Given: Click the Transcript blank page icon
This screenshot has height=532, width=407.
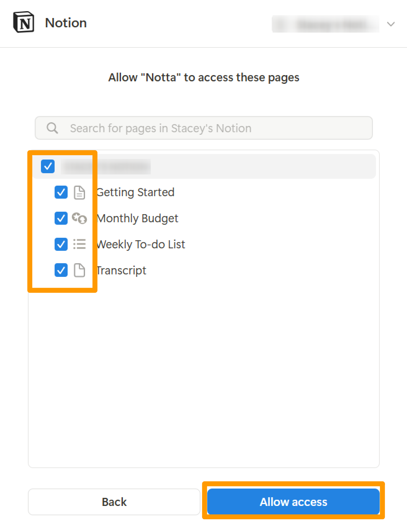Looking at the screenshot, I should click(79, 270).
